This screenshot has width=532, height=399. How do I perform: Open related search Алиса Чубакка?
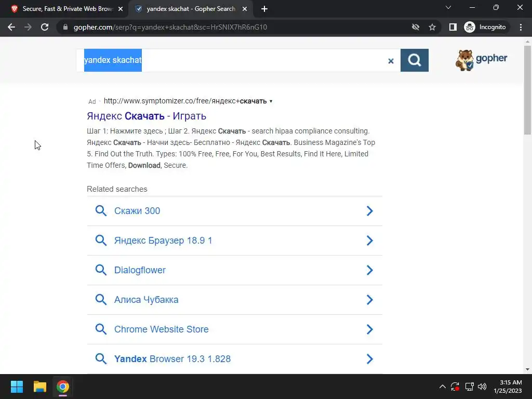pos(234,300)
